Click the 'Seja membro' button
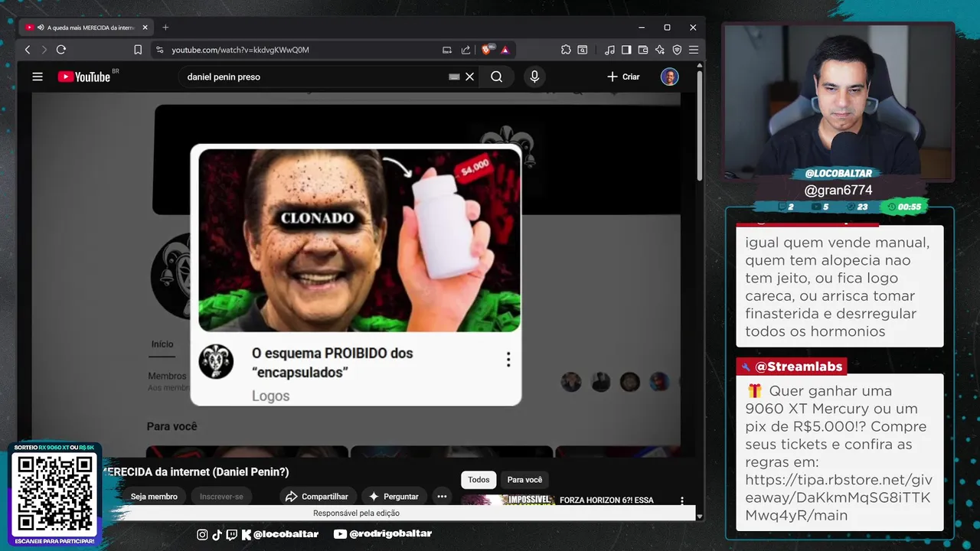This screenshot has height=551, width=980. point(154,497)
